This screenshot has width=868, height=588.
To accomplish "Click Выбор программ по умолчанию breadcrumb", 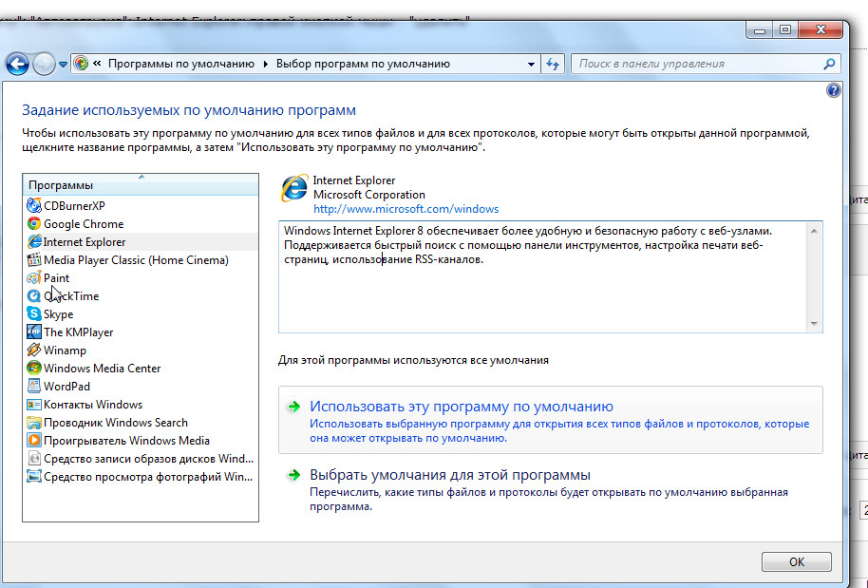I will coord(363,64).
